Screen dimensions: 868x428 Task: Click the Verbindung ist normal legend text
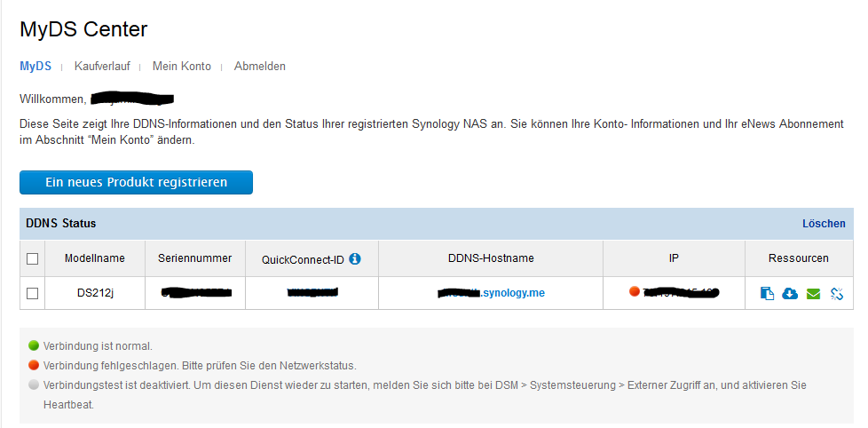(98, 346)
